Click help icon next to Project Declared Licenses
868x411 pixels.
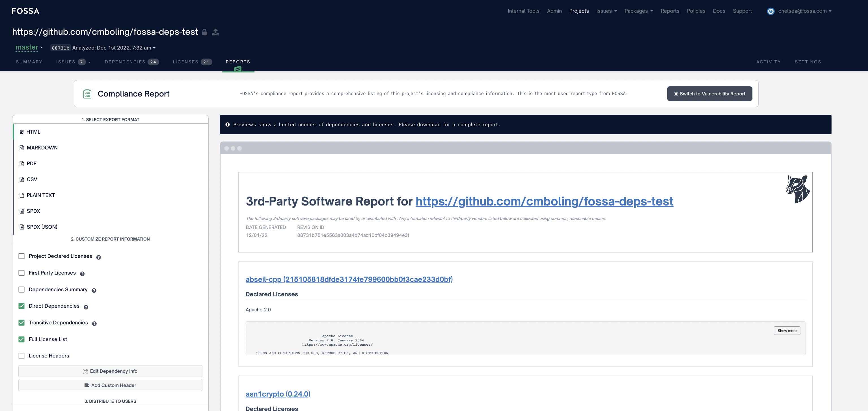(x=98, y=257)
